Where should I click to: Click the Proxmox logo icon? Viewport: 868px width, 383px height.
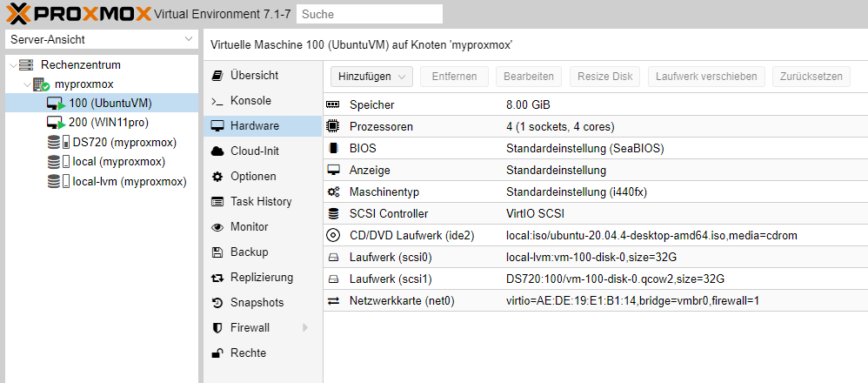coord(17,14)
